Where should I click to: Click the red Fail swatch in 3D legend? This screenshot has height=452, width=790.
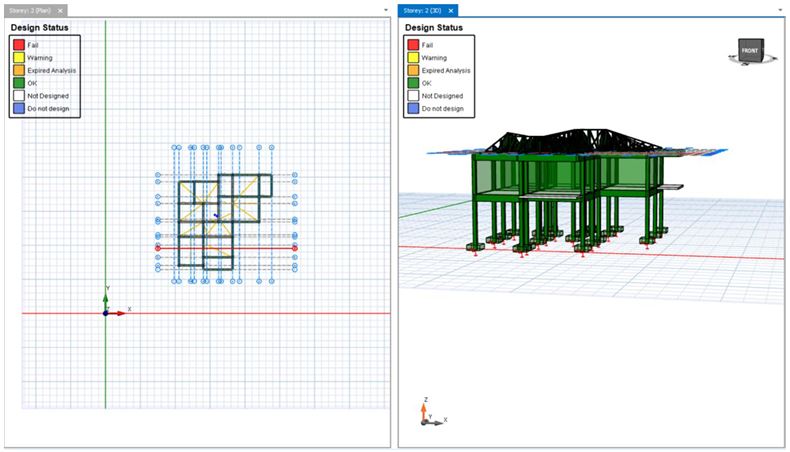click(413, 45)
